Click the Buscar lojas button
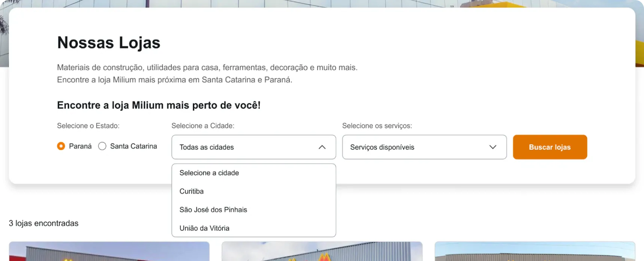This screenshot has width=644, height=261. [x=550, y=147]
